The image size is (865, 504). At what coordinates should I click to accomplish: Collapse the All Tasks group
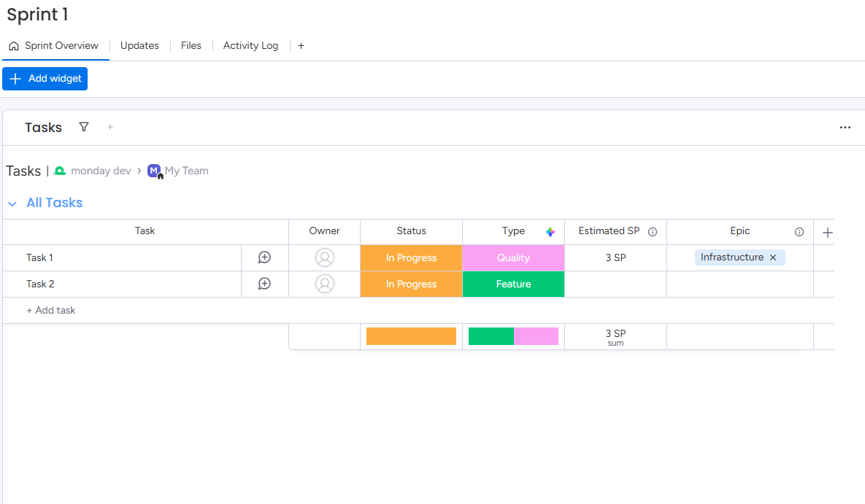(12, 203)
